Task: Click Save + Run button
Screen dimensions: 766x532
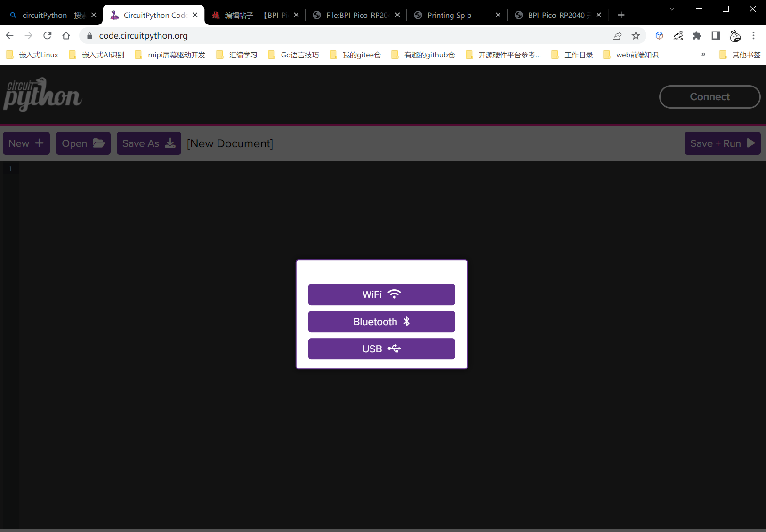Action: tap(722, 143)
